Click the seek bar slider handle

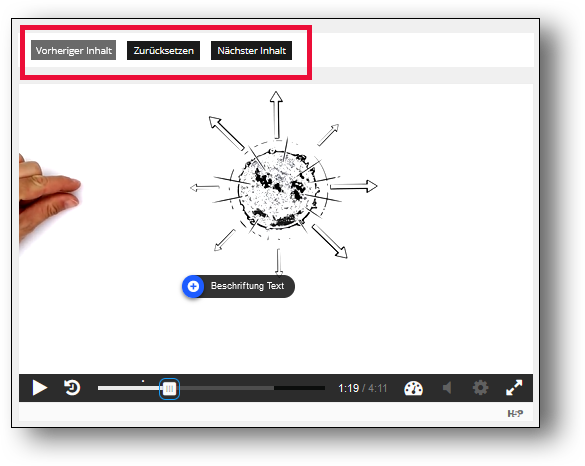click(x=169, y=389)
